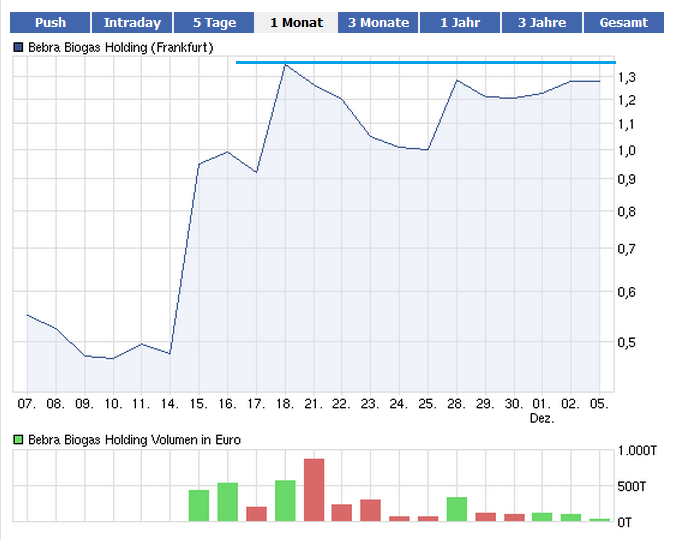The width and height of the screenshot is (679, 540).
Task: Click the 500T volume axis value
Action: (x=632, y=486)
